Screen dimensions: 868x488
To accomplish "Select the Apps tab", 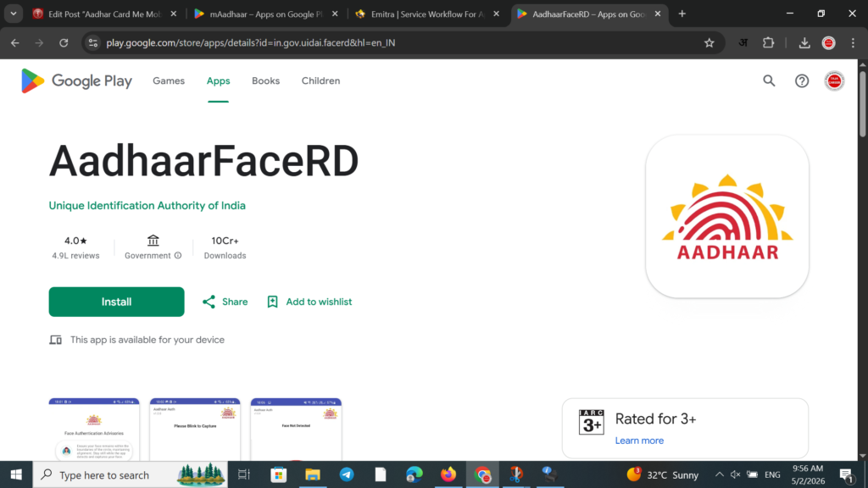I will click(218, 80).
